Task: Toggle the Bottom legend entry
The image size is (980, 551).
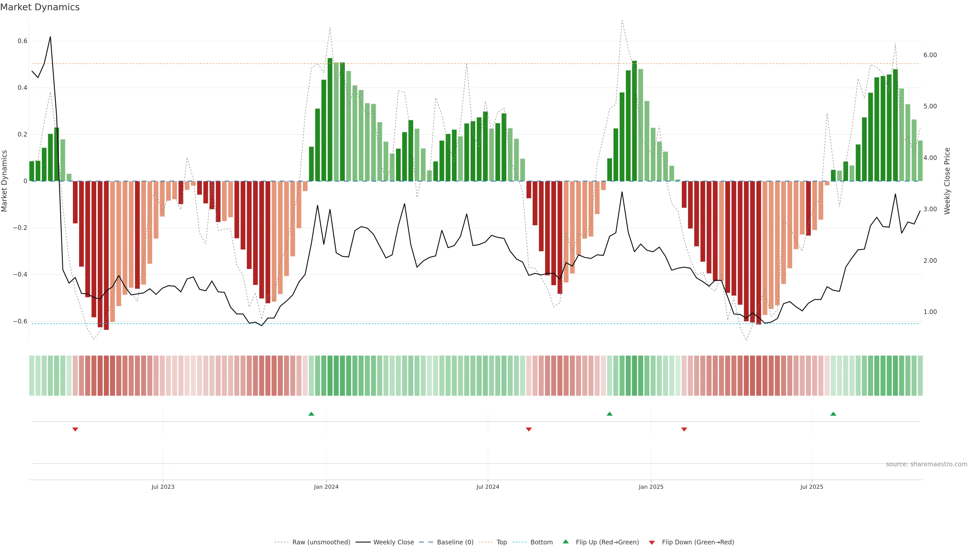Action: (x=541, y=542)
